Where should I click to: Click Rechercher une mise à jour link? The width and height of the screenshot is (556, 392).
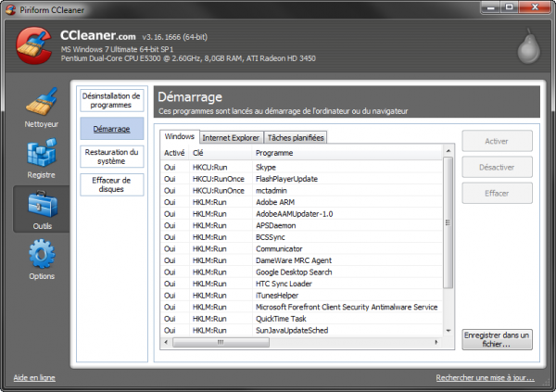pos(486,378)
